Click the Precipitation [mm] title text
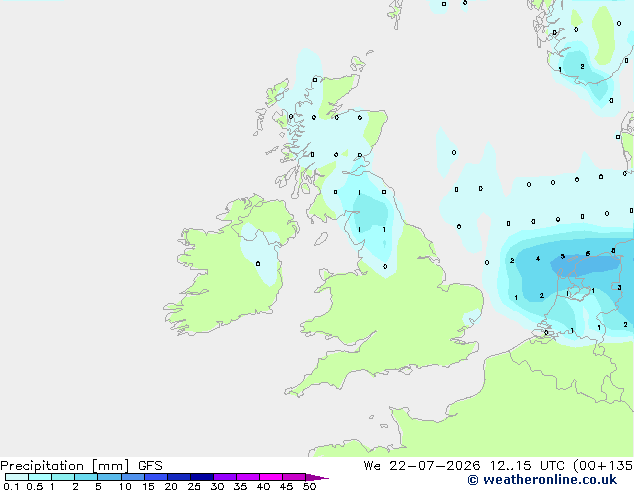This screenshot has height=490, width=634. point(65,466)
